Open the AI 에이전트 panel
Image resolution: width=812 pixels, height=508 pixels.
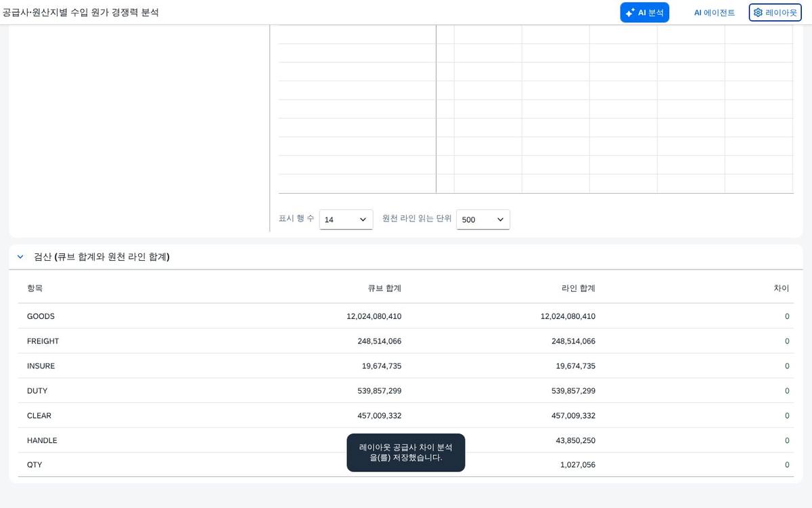click(714, 12)
